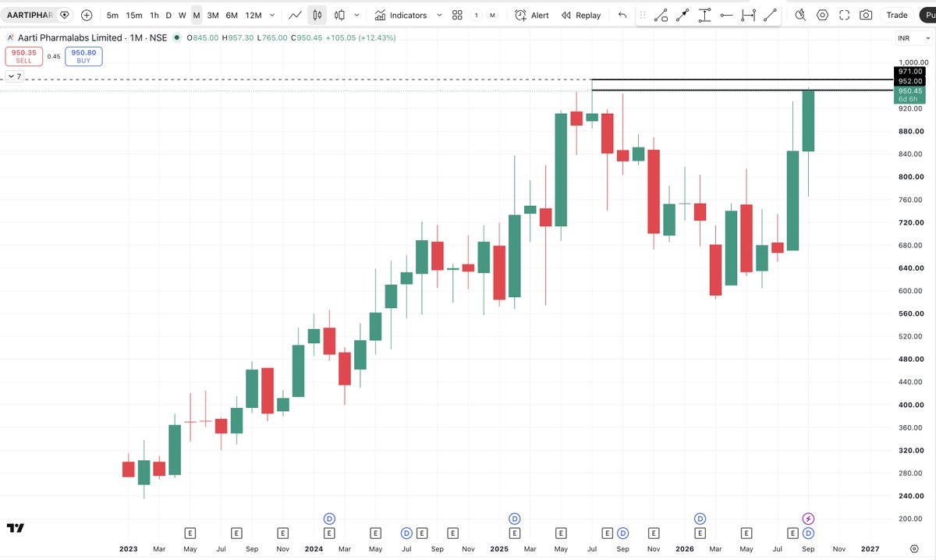The height and width of the screenshot is (560, 936).
Task: Expand favorite indicators dropdown next to Indicators
Action: pos(439,15)
